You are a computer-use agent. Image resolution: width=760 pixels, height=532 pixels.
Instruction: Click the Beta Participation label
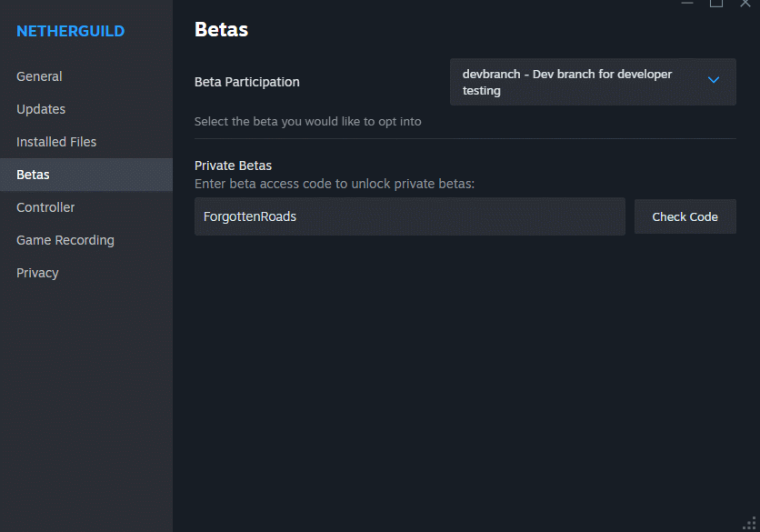click(x=246, y=82)
